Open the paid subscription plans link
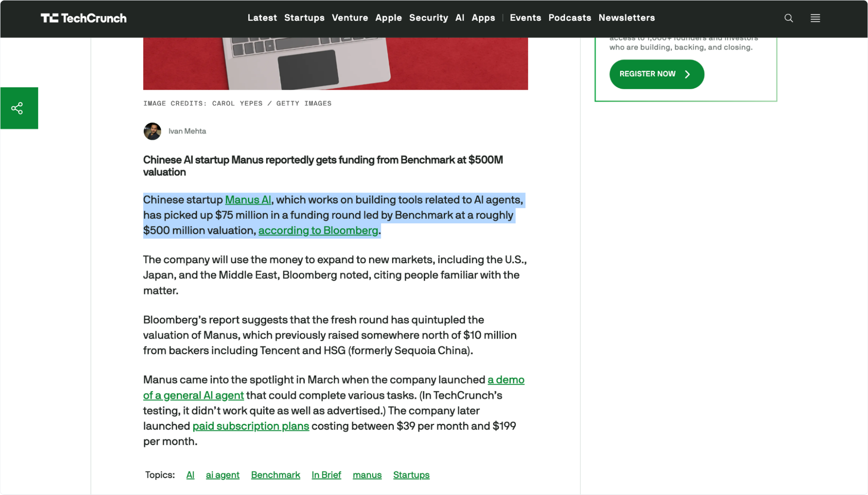Screen dimensions: 868x495 pos(251,426)
